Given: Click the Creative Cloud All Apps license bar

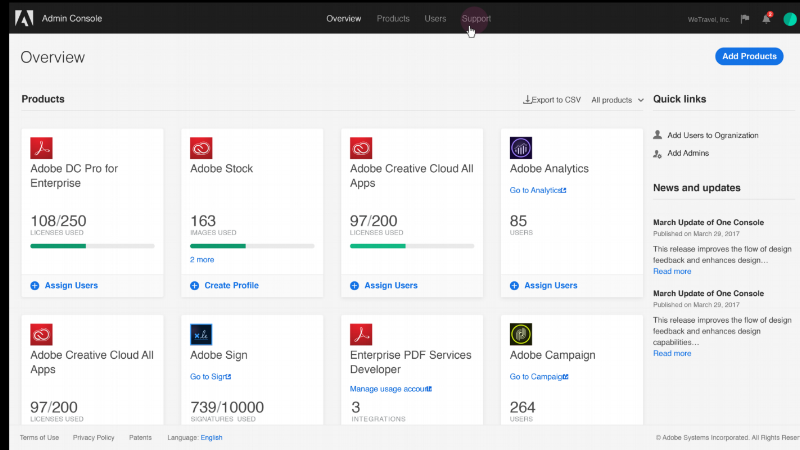Looking at the screenshot, I should (412, 246).
